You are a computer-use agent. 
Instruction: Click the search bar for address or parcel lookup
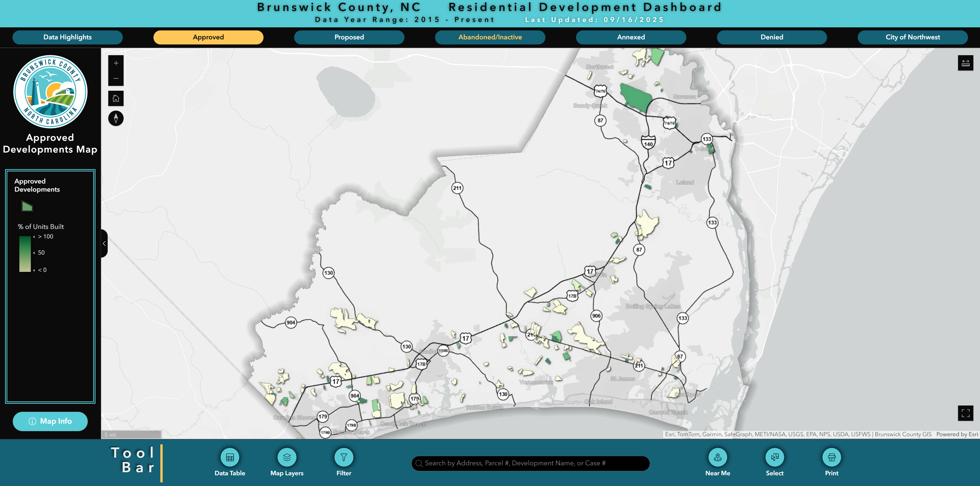[531, 463]
